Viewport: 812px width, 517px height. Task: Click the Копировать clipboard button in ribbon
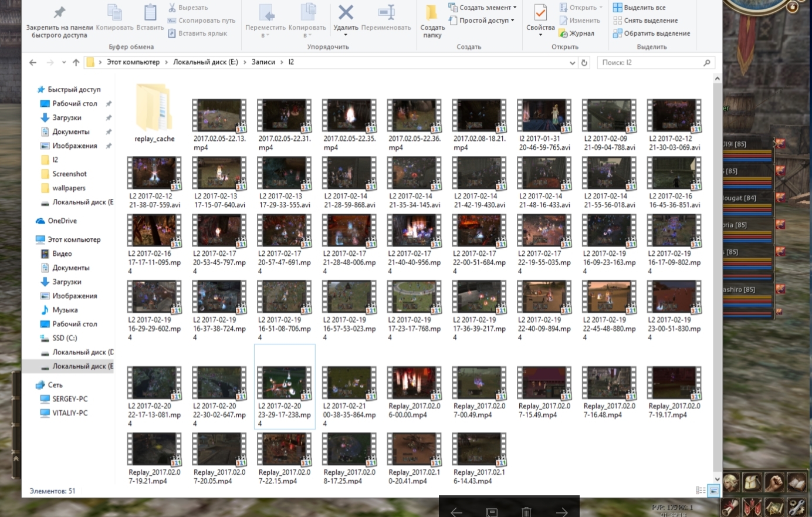click(x=114, y=18)
